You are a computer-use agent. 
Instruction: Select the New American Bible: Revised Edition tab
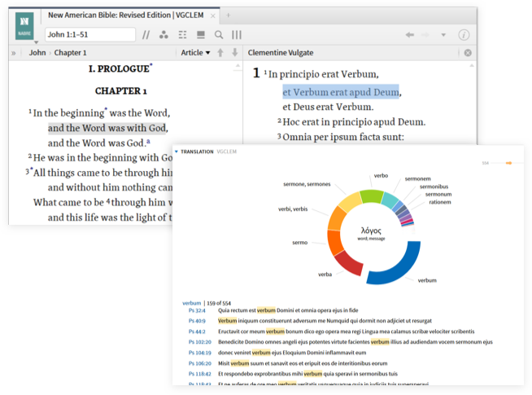click(126, 15)
